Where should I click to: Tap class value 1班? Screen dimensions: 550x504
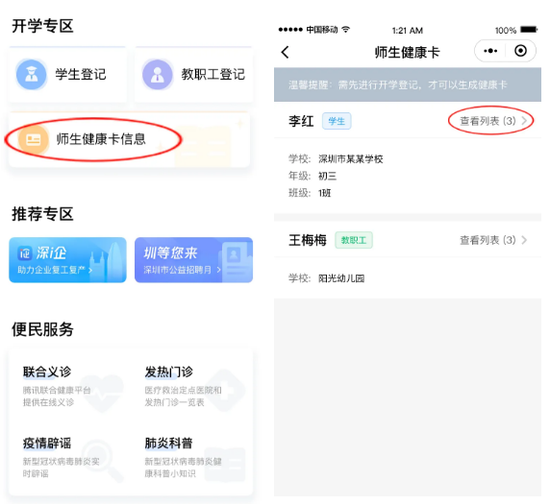324,193
